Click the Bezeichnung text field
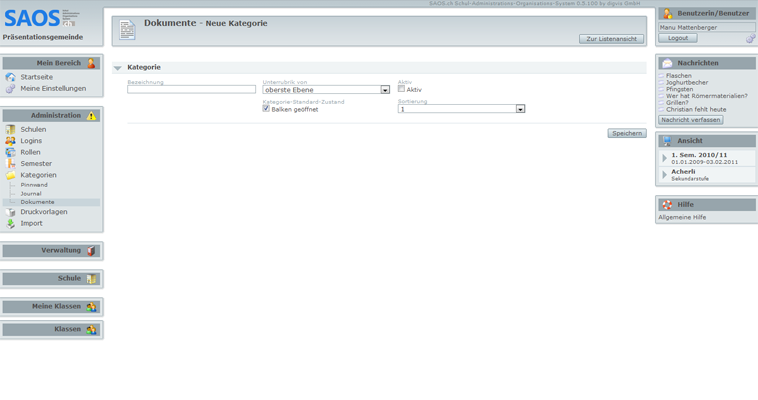Image resolution: width=758 pixels, height=400 pixels. tap(191, 89)
